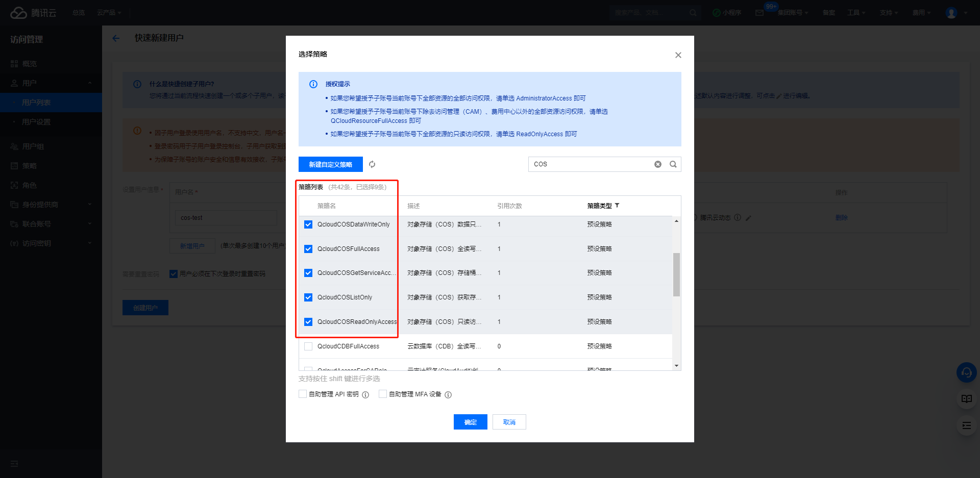The width and height of the screenshot is (980, 478).
Task: Click the 删除 link in user row
Action: (842, 218)
